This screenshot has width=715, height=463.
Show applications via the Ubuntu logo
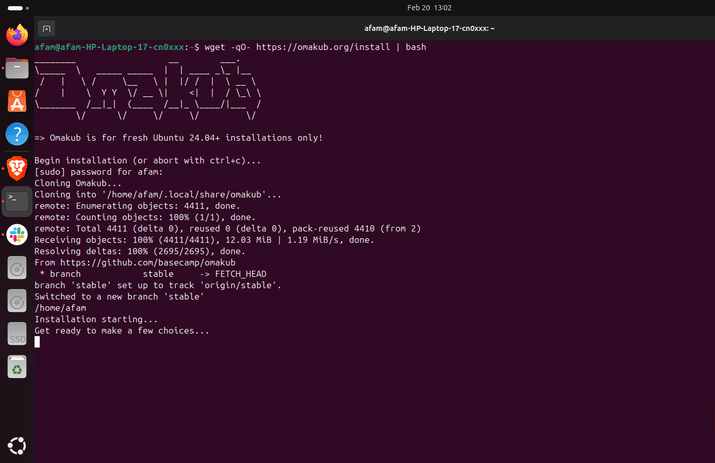pyautogui.click(x=17, y=446)
